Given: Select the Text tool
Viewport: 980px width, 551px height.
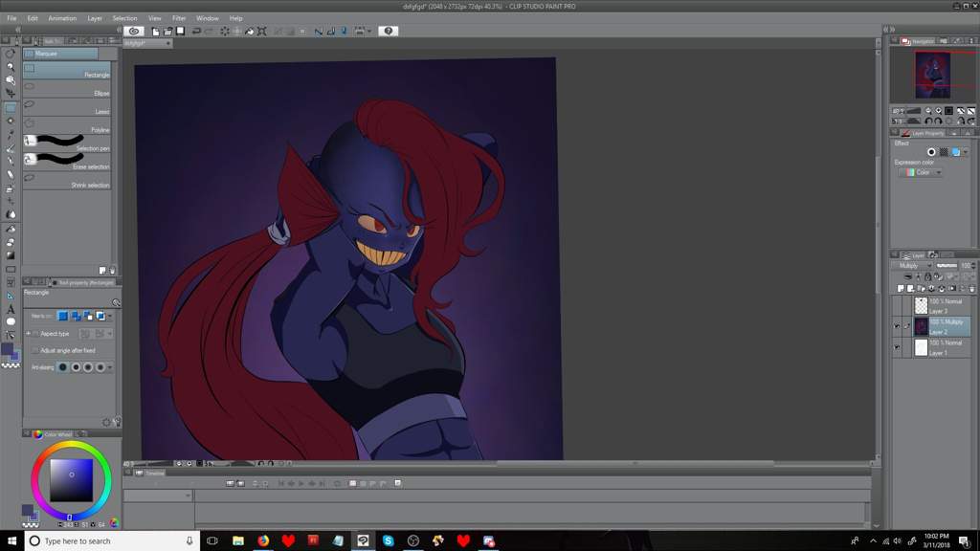Looking at the screenshot, I should coord(10,309).
